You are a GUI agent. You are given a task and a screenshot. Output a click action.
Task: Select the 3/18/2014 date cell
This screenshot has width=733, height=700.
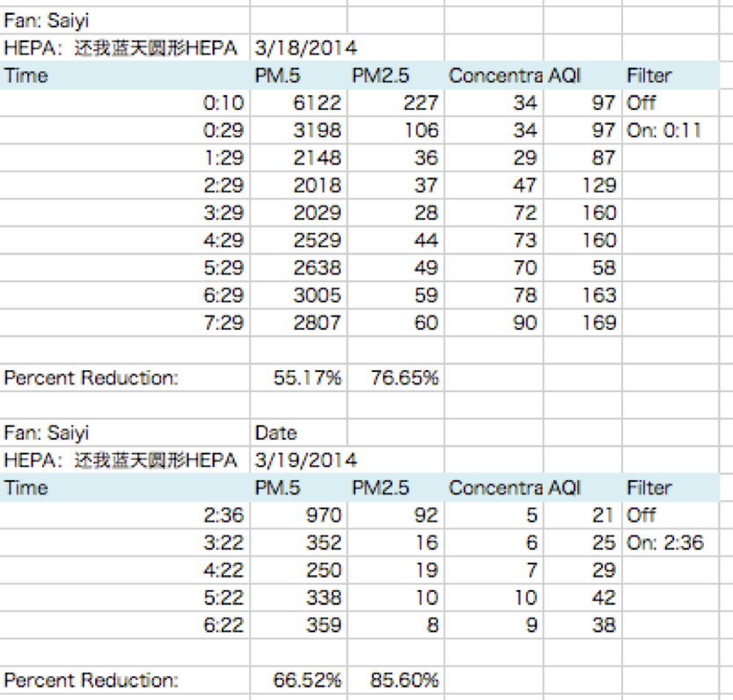[299, 47]
